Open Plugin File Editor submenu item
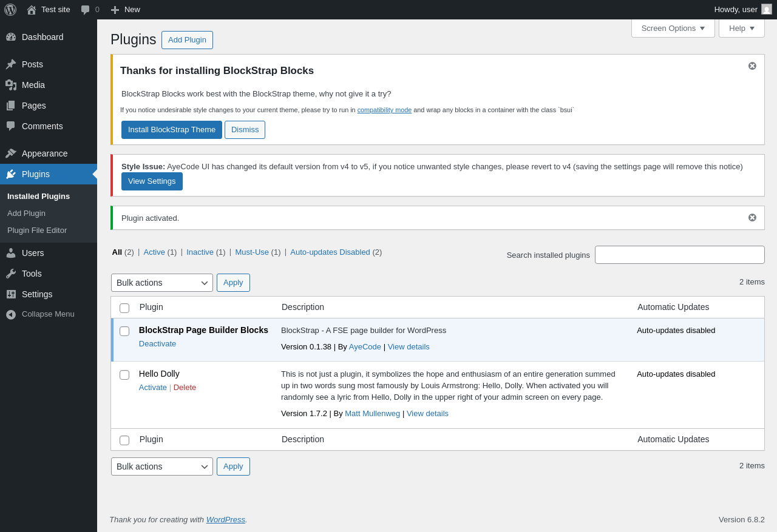The image size is (777, 532). 37,231
